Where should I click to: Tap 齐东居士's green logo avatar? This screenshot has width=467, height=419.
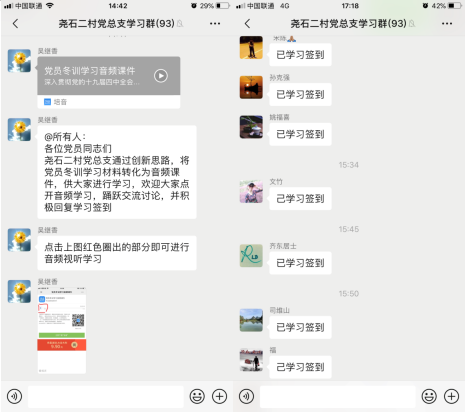click(x=251, y=256)
